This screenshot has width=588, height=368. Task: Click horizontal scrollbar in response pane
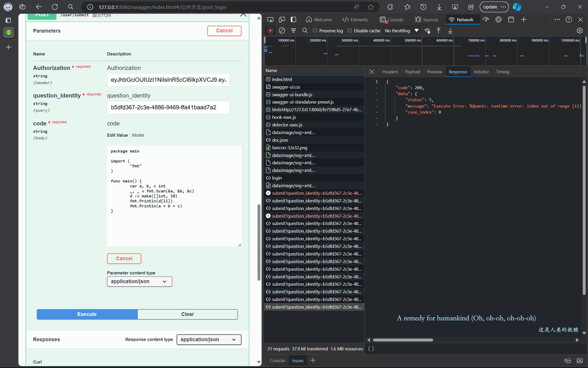[403, 340]
